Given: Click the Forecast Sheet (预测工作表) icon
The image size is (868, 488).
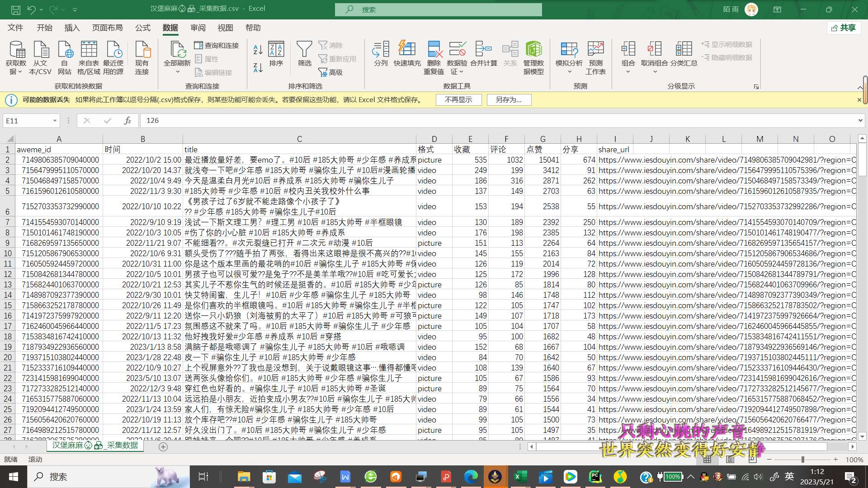Looking at the screenshot, I should pyautogui.click(x=595, y=49).
